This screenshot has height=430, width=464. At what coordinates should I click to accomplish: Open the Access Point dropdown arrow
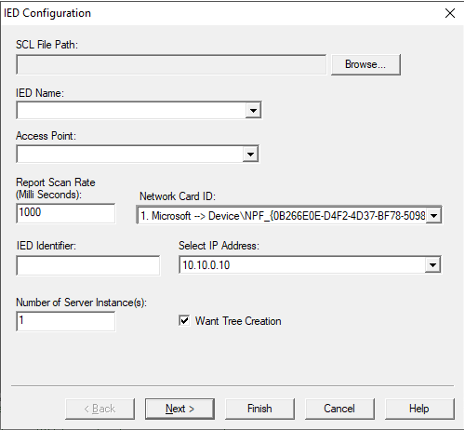(x=250, y=154)
